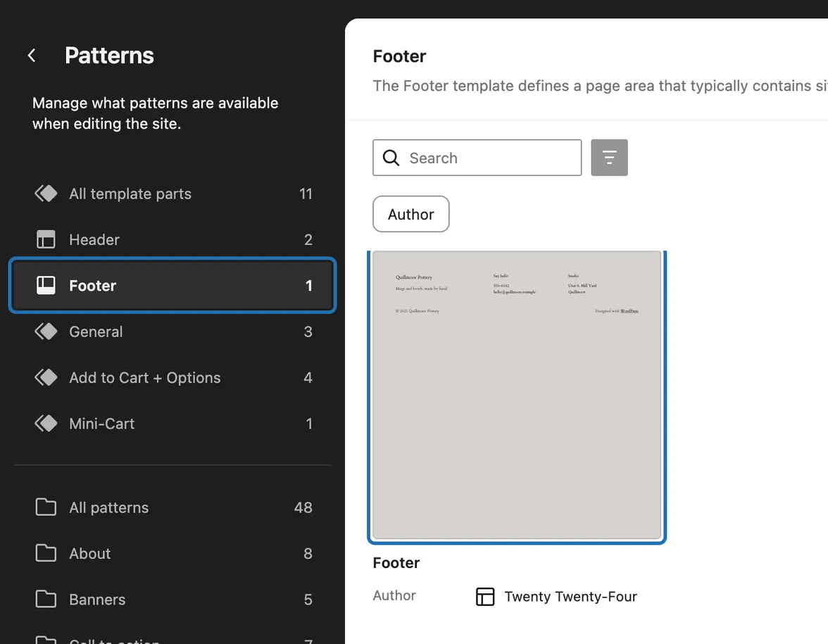Focus the Search patterns input field
Screen dimensions: 828x644
click(x=477, y=158)
